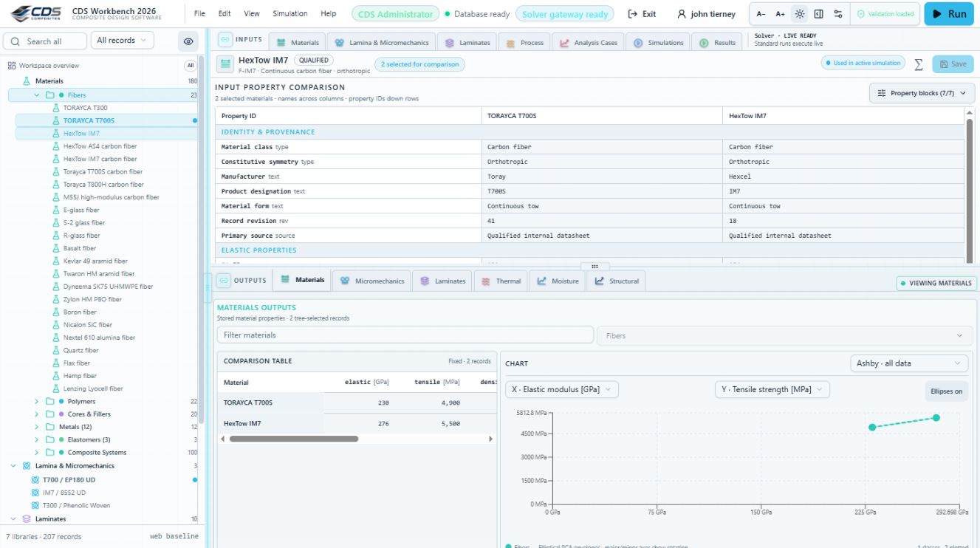Screen dimensions: 980x548
Task: Open the Structural outputs tab
Action: 617,281
